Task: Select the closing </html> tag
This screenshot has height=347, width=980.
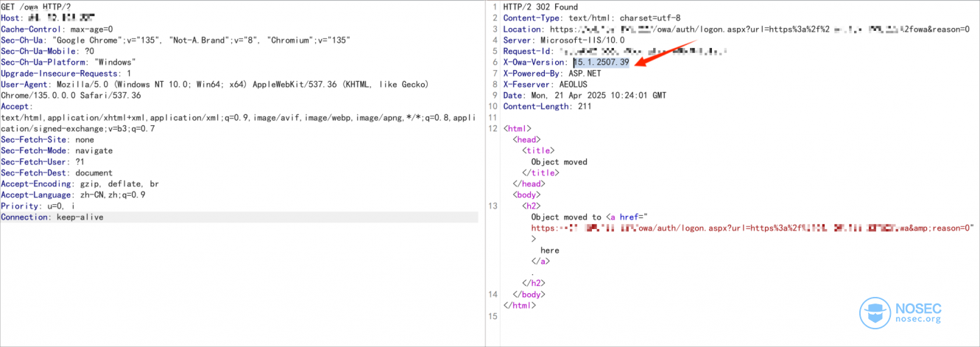Action: (519, 305)
